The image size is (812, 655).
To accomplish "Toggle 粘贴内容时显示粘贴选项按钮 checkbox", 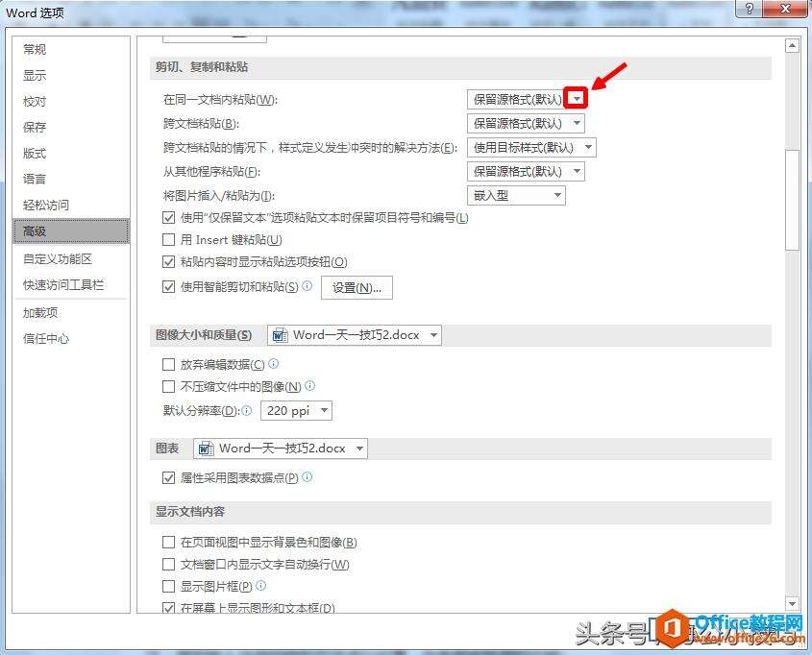I will coord(168,262).
